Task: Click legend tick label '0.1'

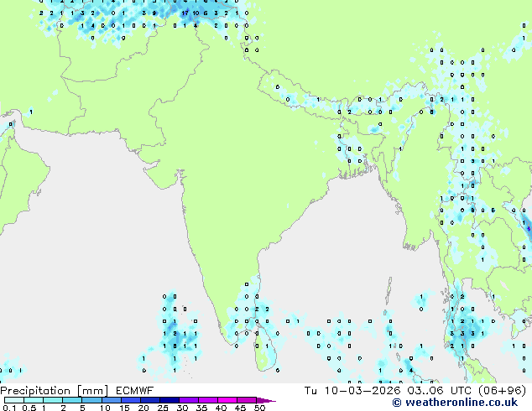Action: 9,408
